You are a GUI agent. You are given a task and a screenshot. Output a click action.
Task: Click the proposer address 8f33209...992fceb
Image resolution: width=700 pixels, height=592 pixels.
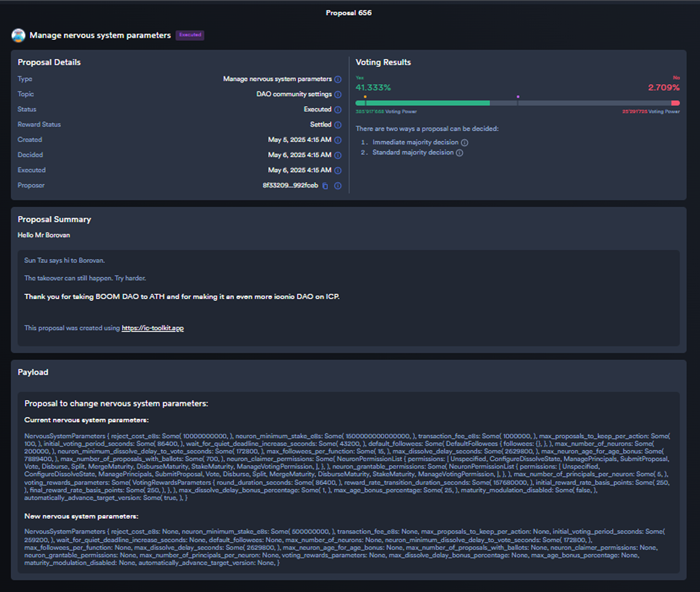[x=290, y=185]
